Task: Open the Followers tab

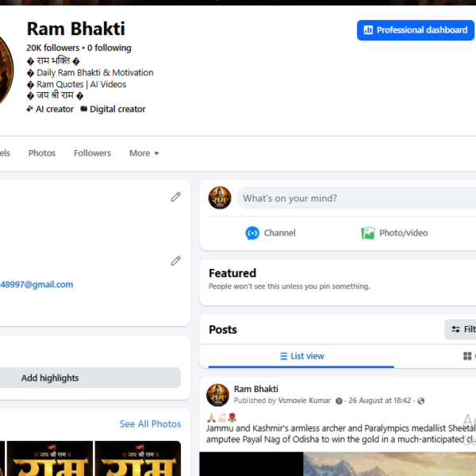Action: 92,153
